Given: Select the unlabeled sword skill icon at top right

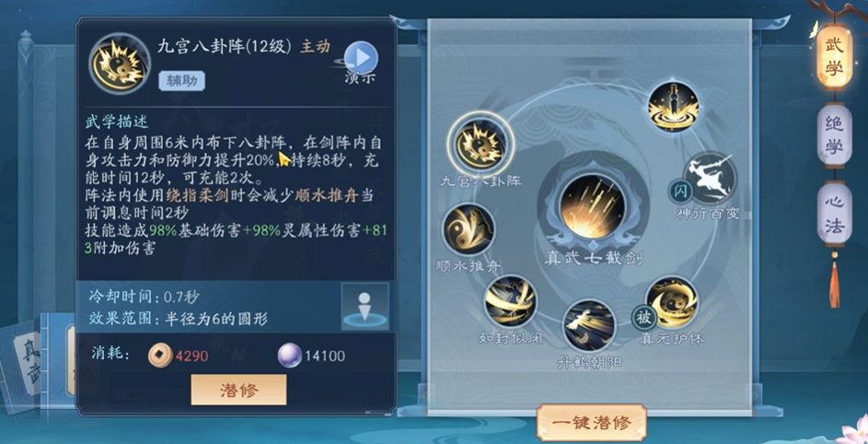Looking at the screenshot, I should click(673, 107).
